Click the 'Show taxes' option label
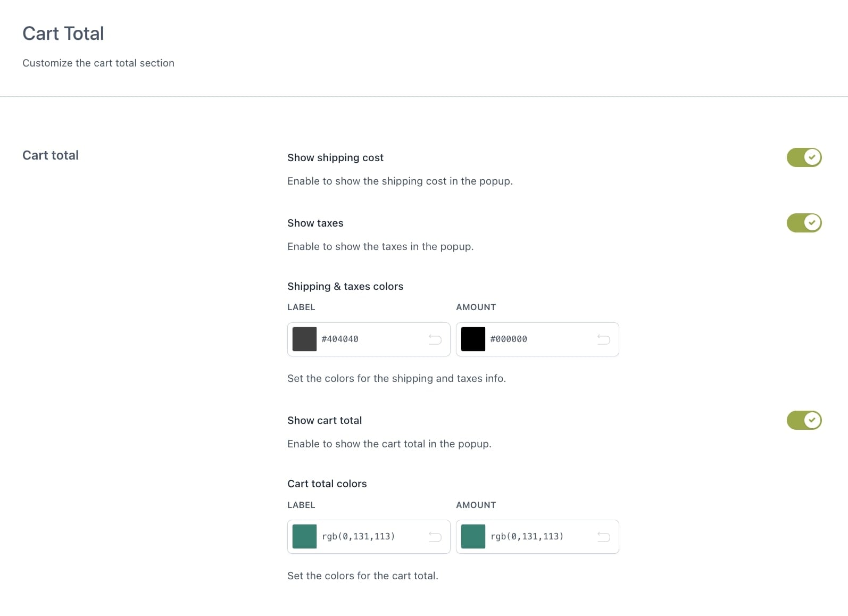This screenshot has width=848, height=616. pyautogui.click(x=315, y=223)
